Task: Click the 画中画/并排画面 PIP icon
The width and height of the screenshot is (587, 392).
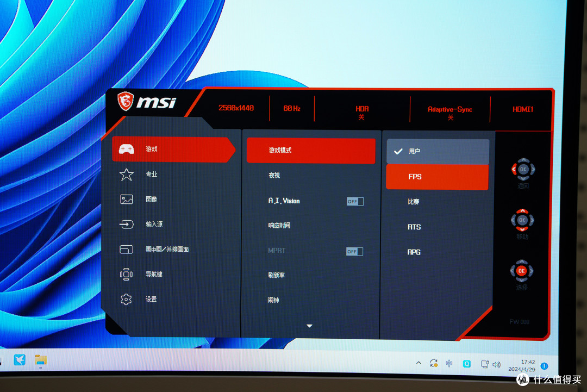Action: pos(126,250)
